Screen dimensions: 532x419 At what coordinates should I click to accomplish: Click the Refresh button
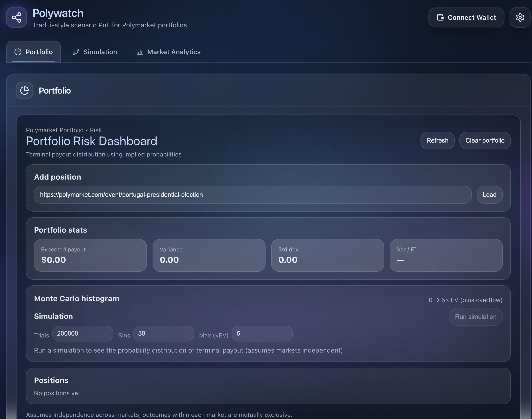437,140
